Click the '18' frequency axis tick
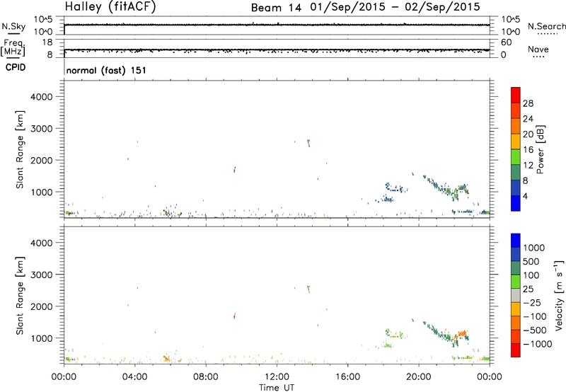This screenshot has height=392, width=566. coord(47,42)
